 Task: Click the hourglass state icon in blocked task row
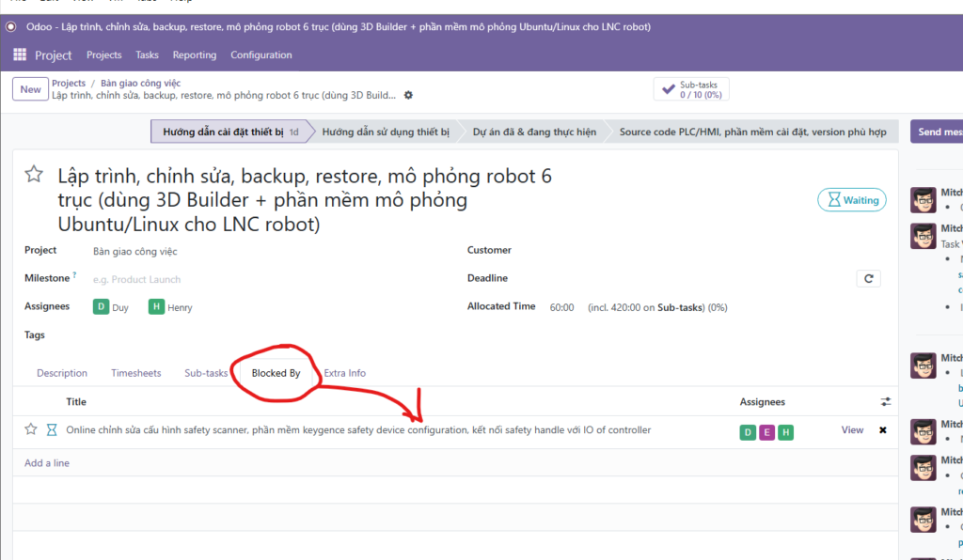(x=52, y=430)
